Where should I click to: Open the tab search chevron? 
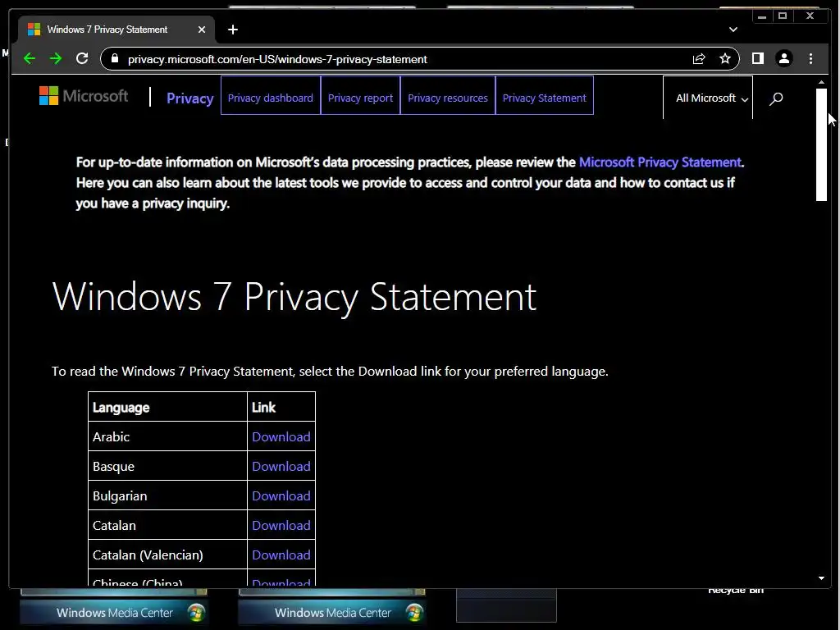tap(733, 30)
